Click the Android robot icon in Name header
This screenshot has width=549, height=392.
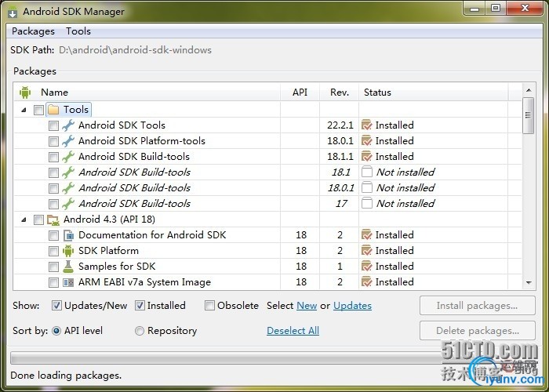click(x=25, y=93)
